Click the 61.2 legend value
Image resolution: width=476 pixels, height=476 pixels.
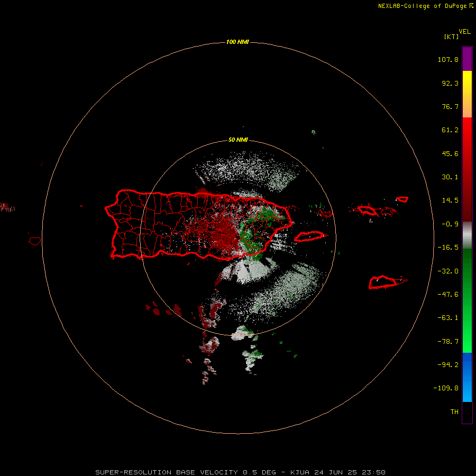coord(450,130)
